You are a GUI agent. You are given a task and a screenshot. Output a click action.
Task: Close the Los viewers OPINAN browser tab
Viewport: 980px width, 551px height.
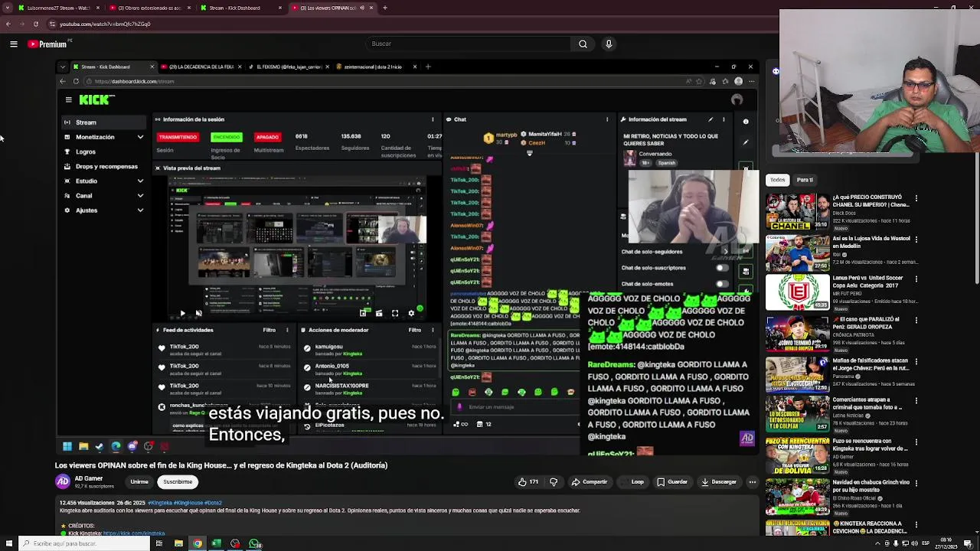pos(371,8)
